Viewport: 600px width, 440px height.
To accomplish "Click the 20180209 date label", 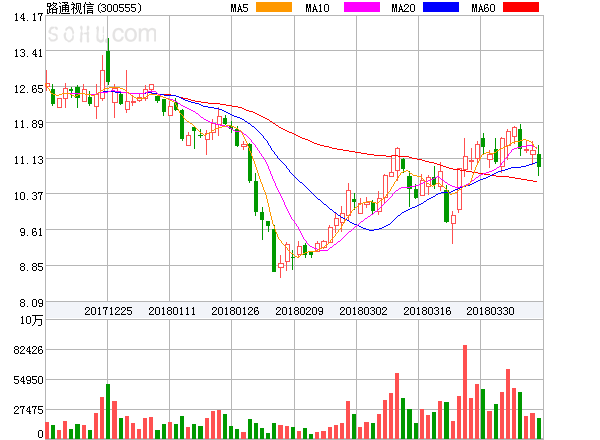I will click(x=299, y=311).
